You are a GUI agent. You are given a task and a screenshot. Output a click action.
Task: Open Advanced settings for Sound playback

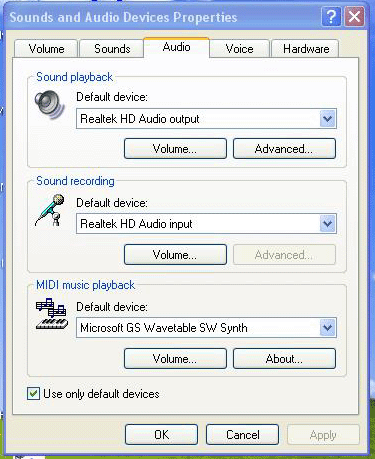click(x=284, y=149)
